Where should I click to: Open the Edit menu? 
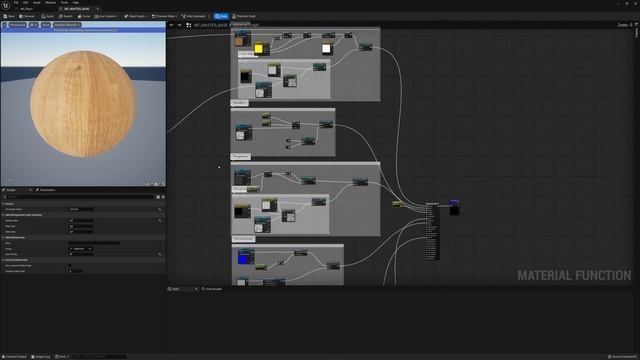(x=26, y=2)
